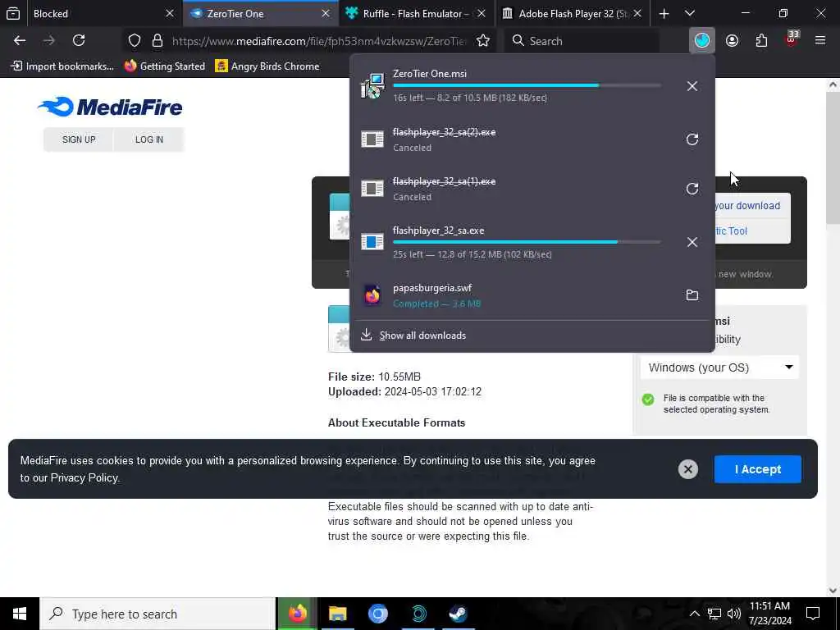Open Steam from the taskbar
This screenshot has height=630, width=840.
pyautogui.click(x=458, y=614)
